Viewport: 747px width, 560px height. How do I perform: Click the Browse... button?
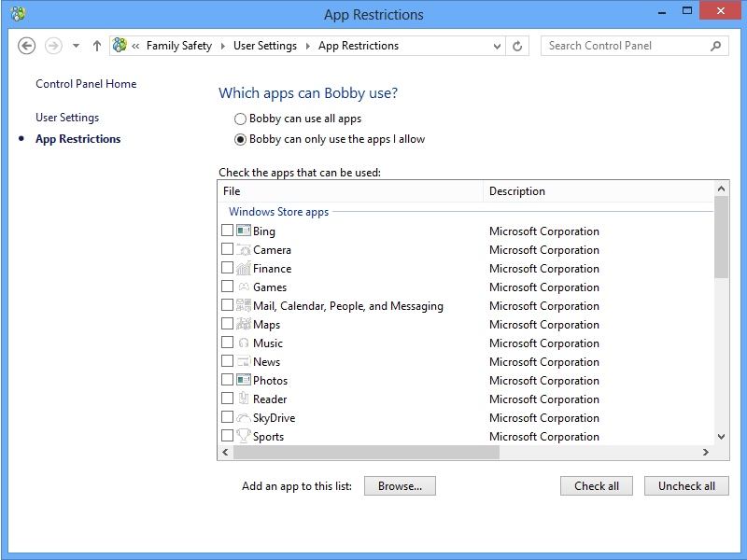[x=400, y=485]
